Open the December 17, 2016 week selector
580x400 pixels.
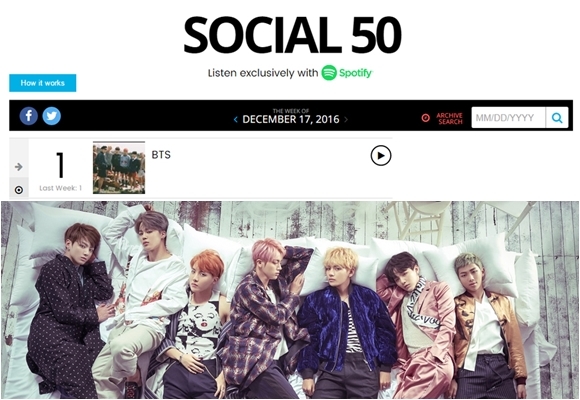pos(291,119)
